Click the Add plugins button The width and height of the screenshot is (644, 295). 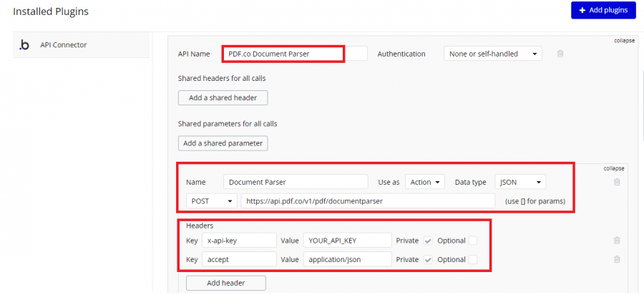click(603, 11)
